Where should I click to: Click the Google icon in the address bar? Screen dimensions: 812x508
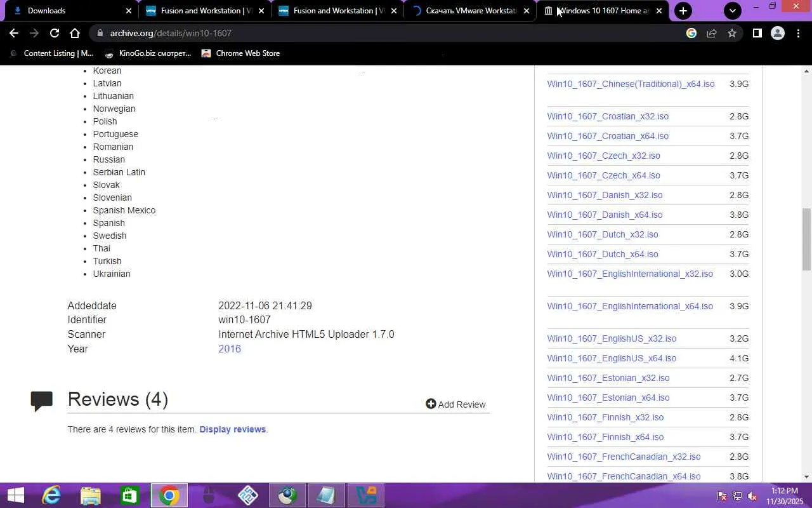tap(691, 33)
